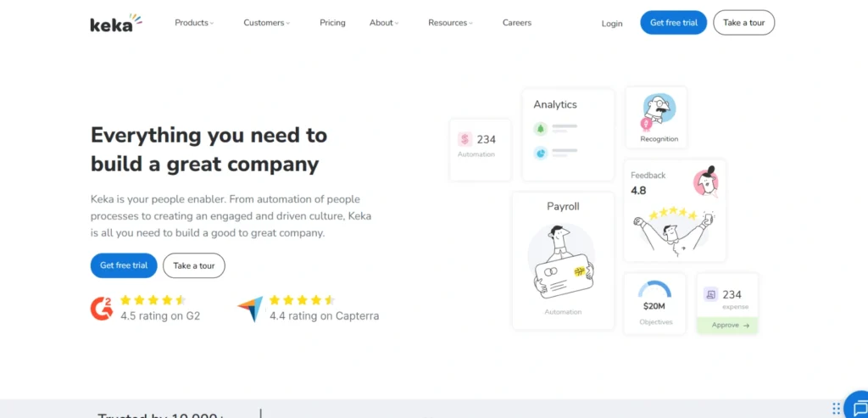Click the "234" value on Automation card
This screenshot has height=418, width=868.
486,140
